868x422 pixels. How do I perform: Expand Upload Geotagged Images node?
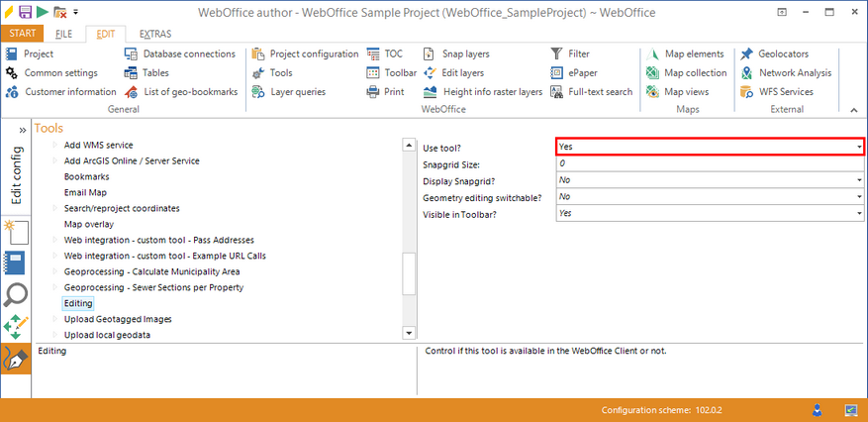pos(54,319)
